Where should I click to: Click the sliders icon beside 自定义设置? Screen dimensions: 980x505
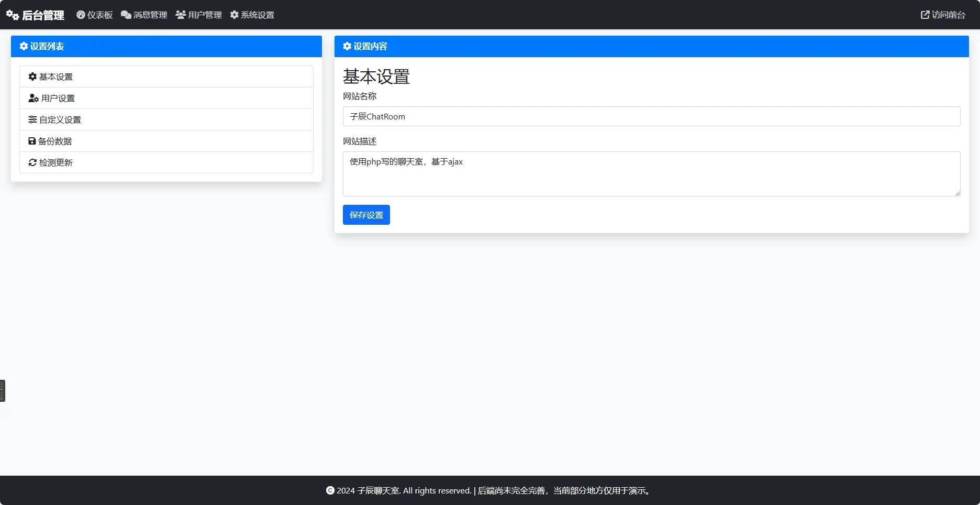click(x=32, y=119)
